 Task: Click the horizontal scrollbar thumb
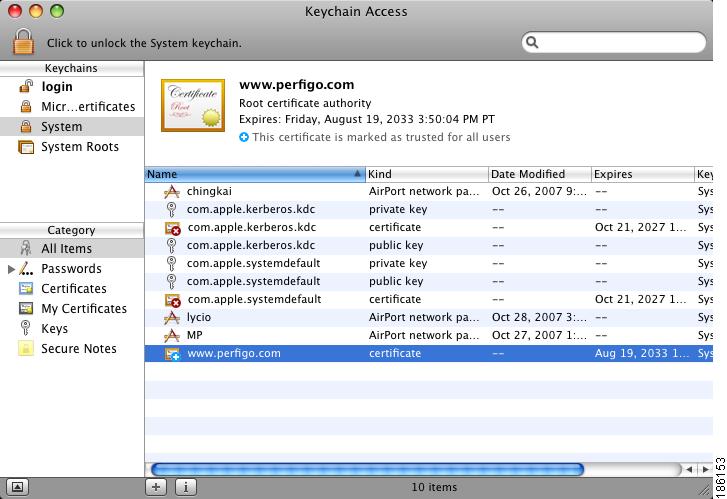[367, 469]
